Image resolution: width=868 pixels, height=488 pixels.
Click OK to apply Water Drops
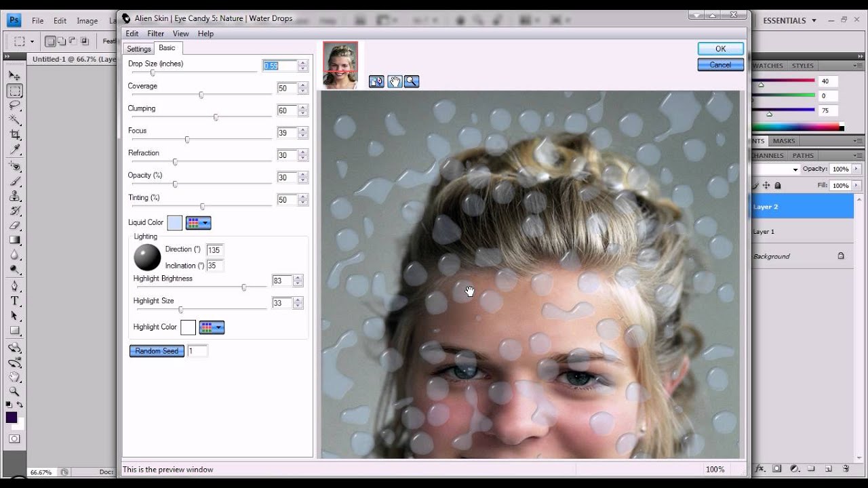[x=720, y=49]
